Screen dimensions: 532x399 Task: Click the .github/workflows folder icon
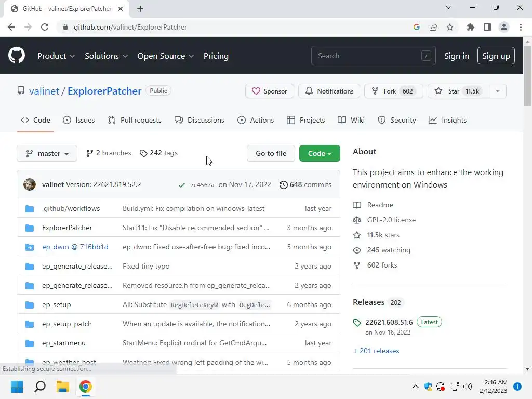(30, 209)
